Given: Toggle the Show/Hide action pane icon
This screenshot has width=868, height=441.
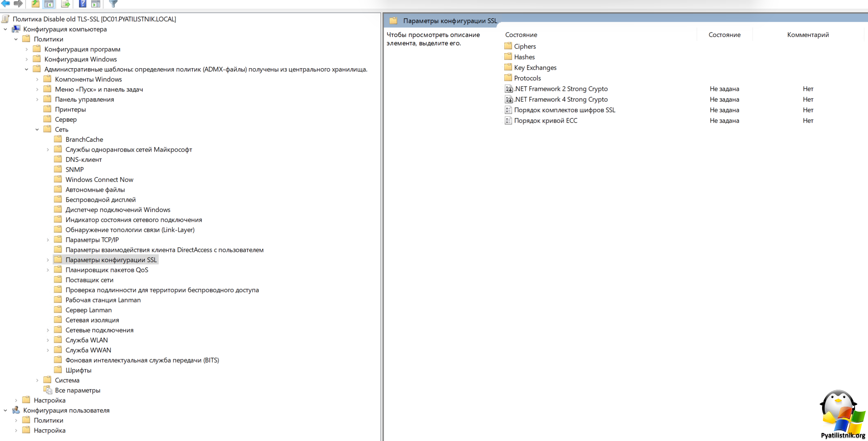Looking at the screenshot, I should tap(96, 4).
